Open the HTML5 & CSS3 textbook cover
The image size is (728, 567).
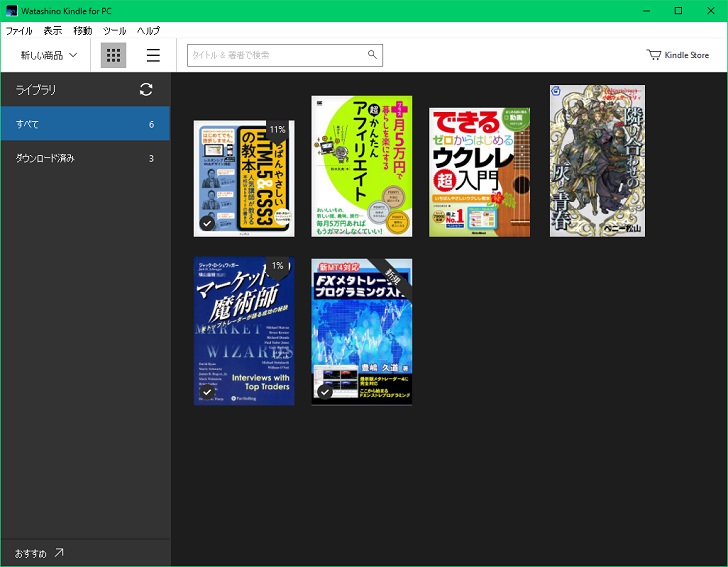(244, 178)
